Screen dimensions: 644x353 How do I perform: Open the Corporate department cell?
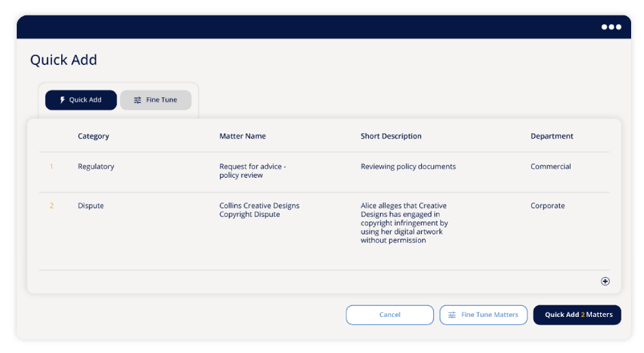click(x=547, y=206)
